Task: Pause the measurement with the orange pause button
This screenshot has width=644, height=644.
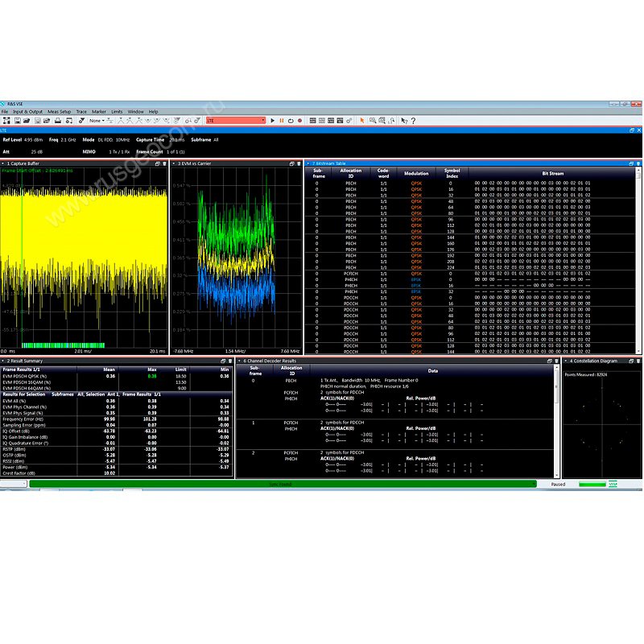Action: click(x=282, y=121)
